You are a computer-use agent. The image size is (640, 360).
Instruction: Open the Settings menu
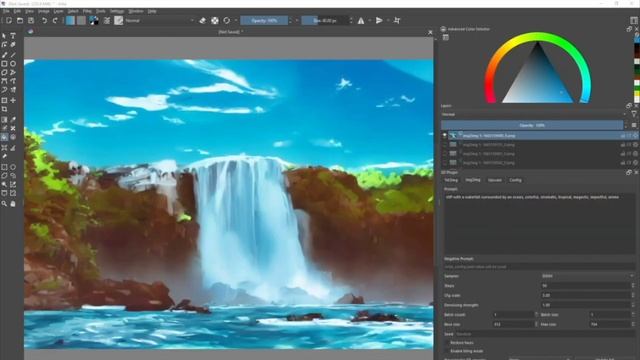[x=117, y=11]
